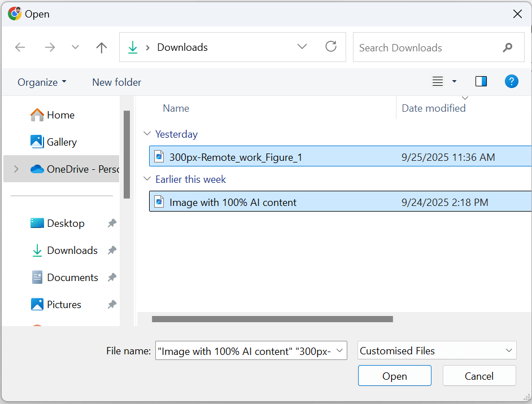Expand the address bar previous locations dropdown

(x=302, y=47)
